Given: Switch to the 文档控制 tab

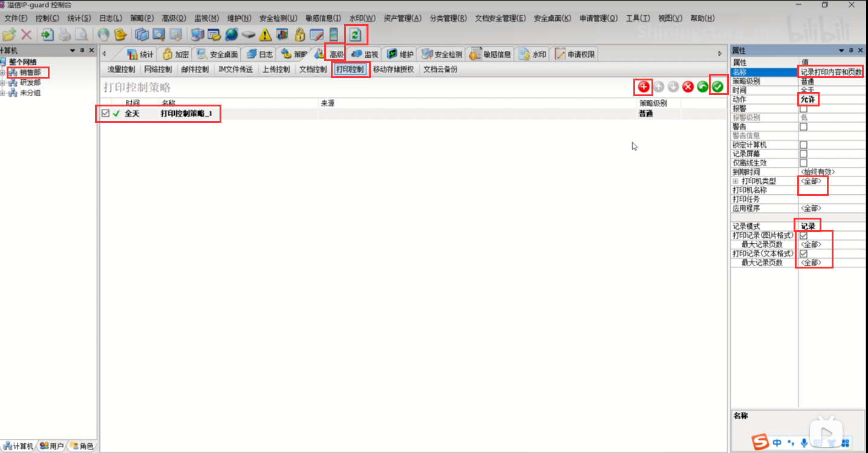Looking at the screenshot, I should point(313,70).
